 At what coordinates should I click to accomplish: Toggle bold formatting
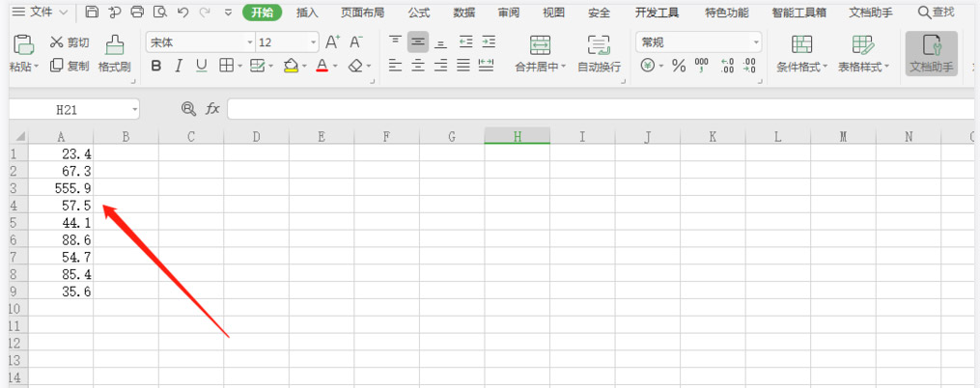coord(156,66)
